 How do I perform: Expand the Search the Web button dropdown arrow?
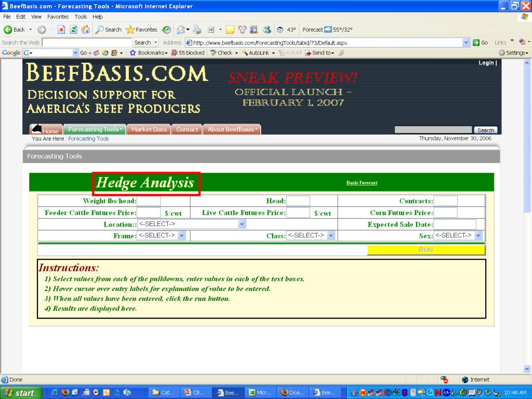pyautogui.click(x=156, y=43)
